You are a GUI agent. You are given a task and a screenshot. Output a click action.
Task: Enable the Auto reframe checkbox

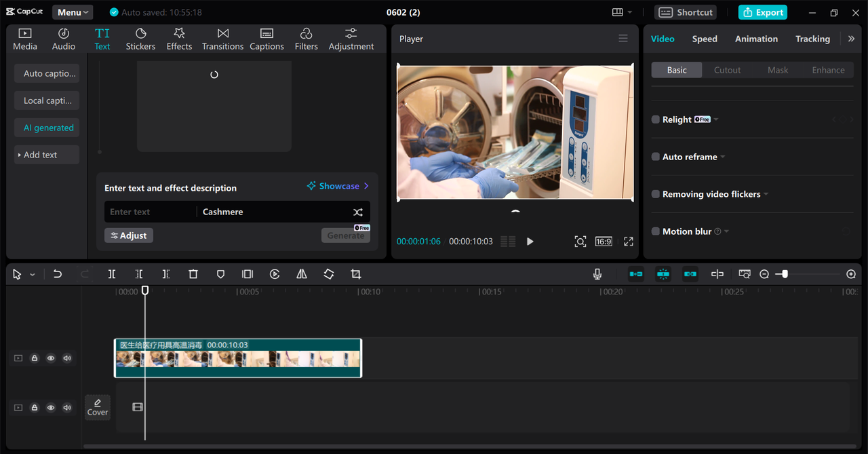coord(656,157)
